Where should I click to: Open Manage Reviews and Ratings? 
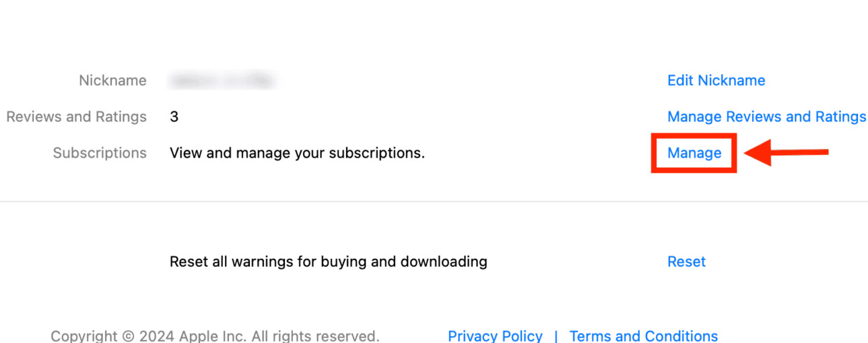pos(766,117)
